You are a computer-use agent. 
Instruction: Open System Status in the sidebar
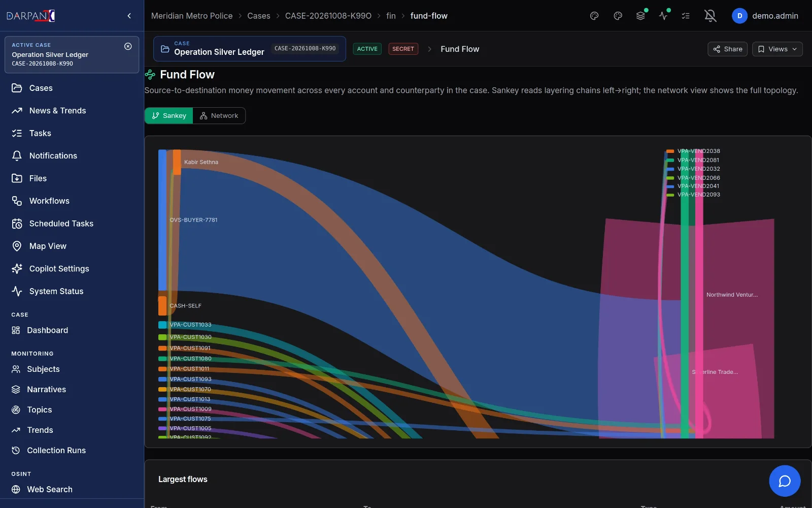[72, 291]
